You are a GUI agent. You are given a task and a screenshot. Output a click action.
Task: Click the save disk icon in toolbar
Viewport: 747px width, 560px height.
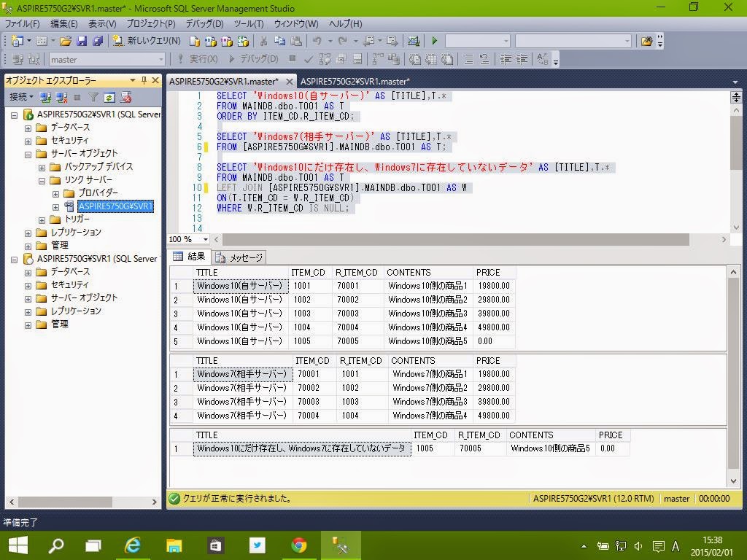82,41
